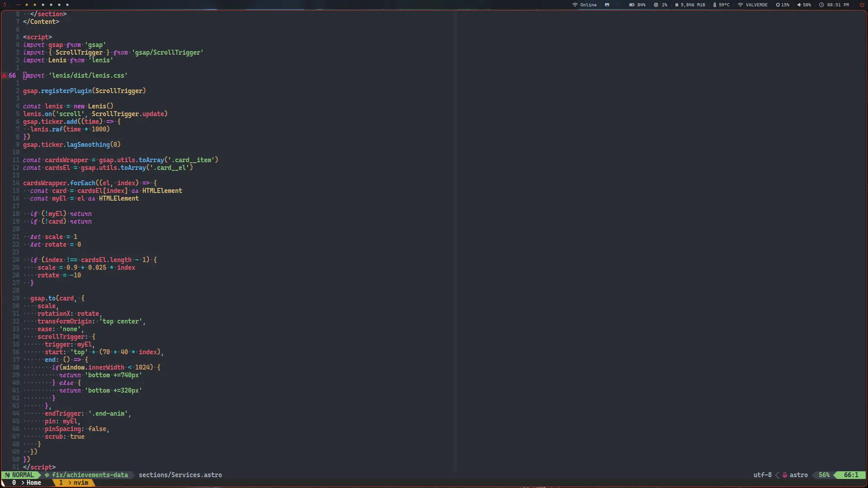Viewport: 868px width, 488px height.
Task: Click the 08:51 PM clock
Action: coord(834,5)
